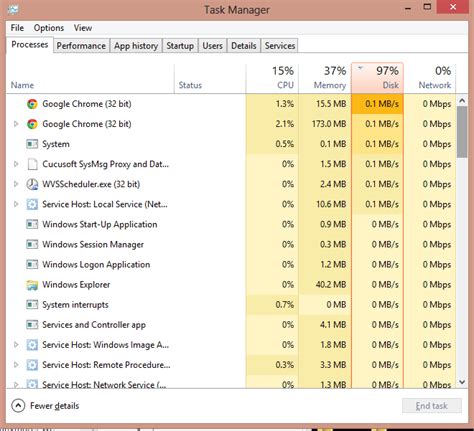474x431 pixels.
Task: Click the Windows Logon Application icon
Action: (x=32, y=264)
